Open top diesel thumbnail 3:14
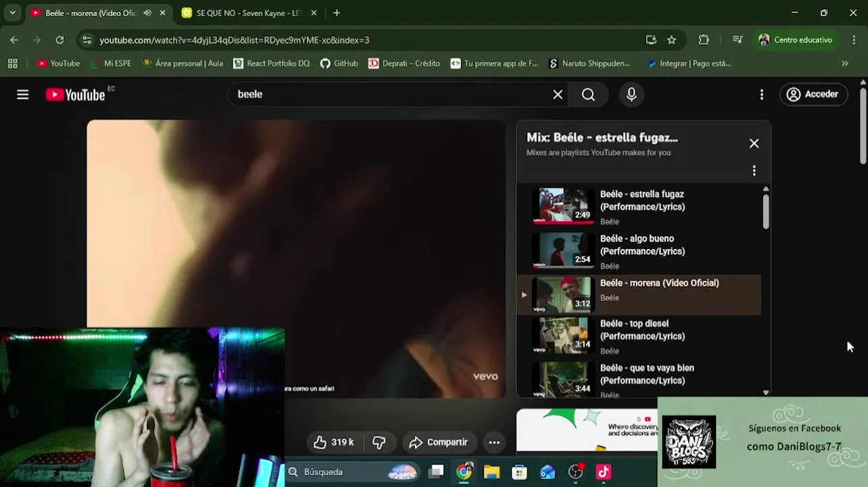The width and height of the screenshot is (868, 487). [x=562, y=335]
